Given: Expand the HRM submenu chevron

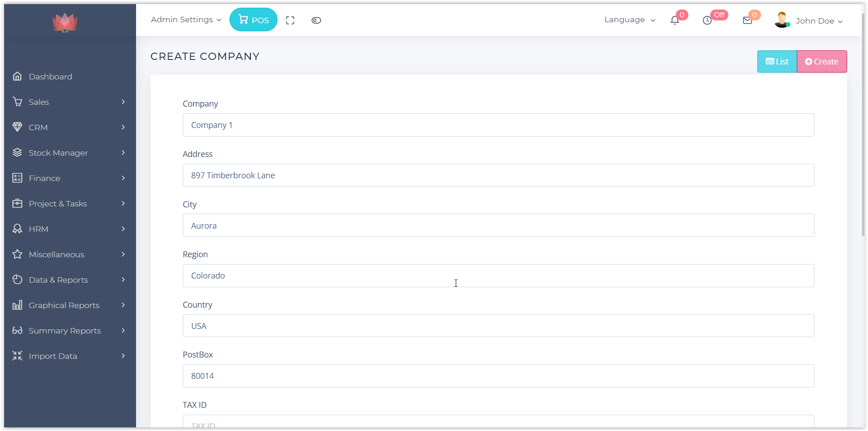Looking at the screenshot, I should click(x=123, y=229).
